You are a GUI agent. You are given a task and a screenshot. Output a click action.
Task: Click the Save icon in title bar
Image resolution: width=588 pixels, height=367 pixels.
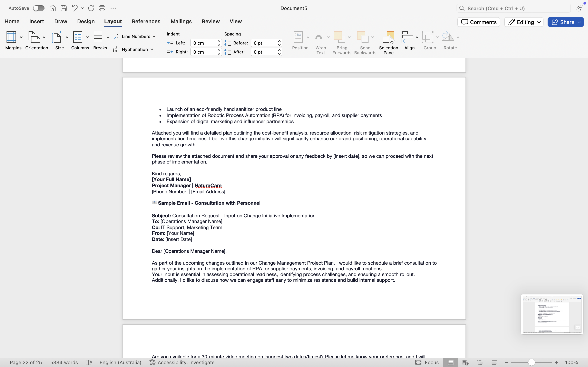point(64,8)
